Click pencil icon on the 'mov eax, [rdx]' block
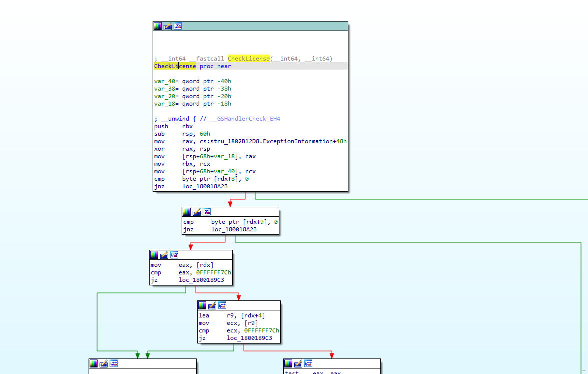The width and height of the screenshot is (588, 374). click(164, 255)
